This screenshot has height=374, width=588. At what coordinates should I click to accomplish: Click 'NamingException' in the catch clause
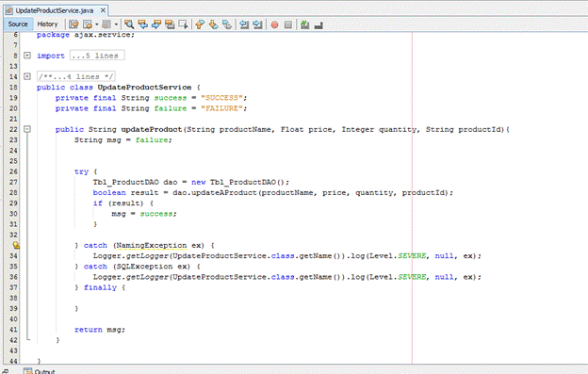pyautogui.click(x=151, y=245)
